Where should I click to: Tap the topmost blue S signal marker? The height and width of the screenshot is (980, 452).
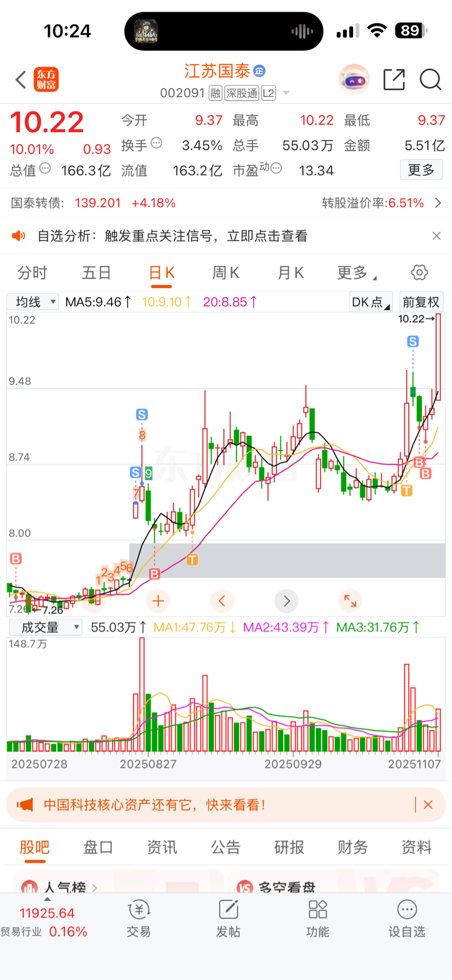click(x=413, y=341)
